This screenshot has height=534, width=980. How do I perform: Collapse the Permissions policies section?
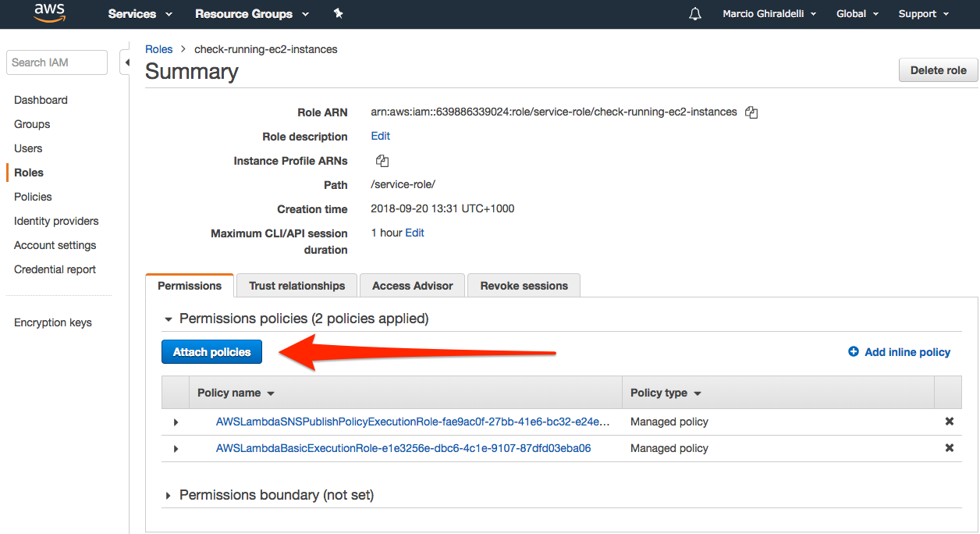[x=168, y=319]
